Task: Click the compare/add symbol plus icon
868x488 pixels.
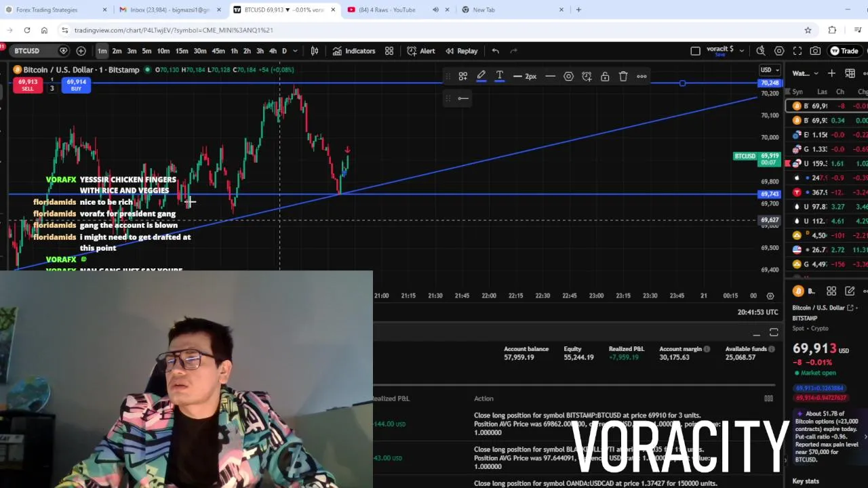Action: [x=81, y=51]
